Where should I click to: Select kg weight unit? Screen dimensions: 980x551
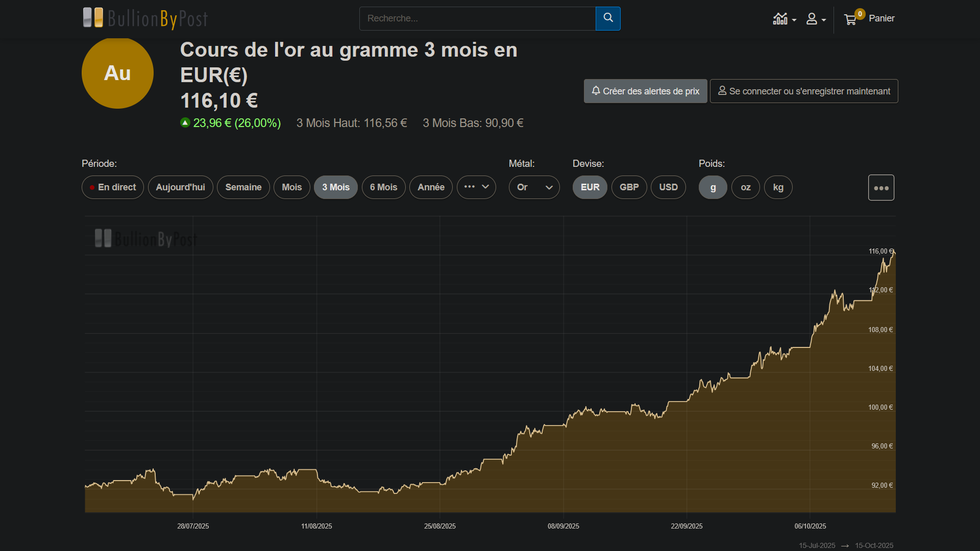pyautogui.click(x=778, y=187)
